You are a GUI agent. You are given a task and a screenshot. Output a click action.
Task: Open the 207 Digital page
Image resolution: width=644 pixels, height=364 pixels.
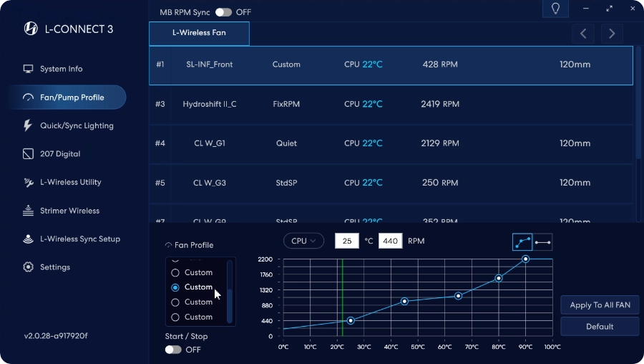[x=59, y=154]
